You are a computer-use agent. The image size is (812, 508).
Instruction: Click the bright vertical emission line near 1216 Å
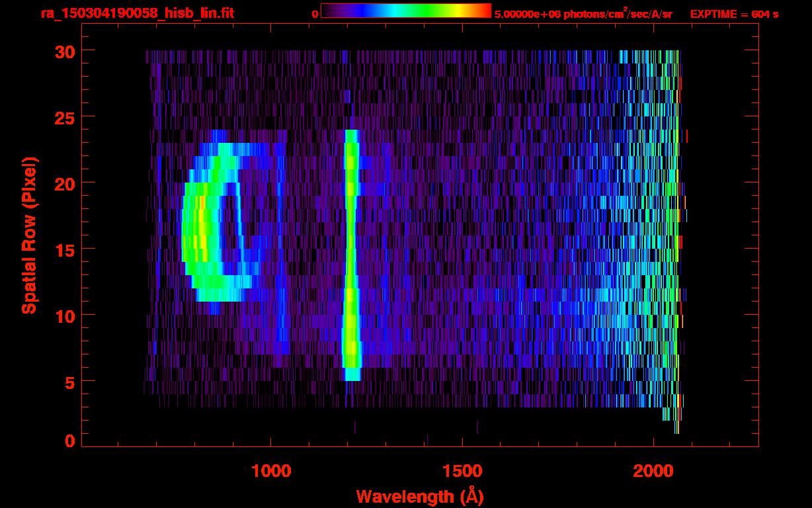(351, 255)
